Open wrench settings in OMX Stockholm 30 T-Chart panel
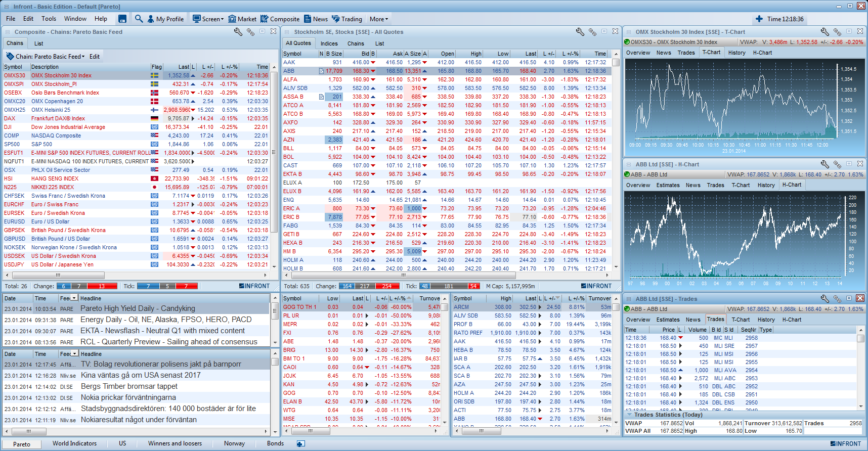 (x=824, y=31)
